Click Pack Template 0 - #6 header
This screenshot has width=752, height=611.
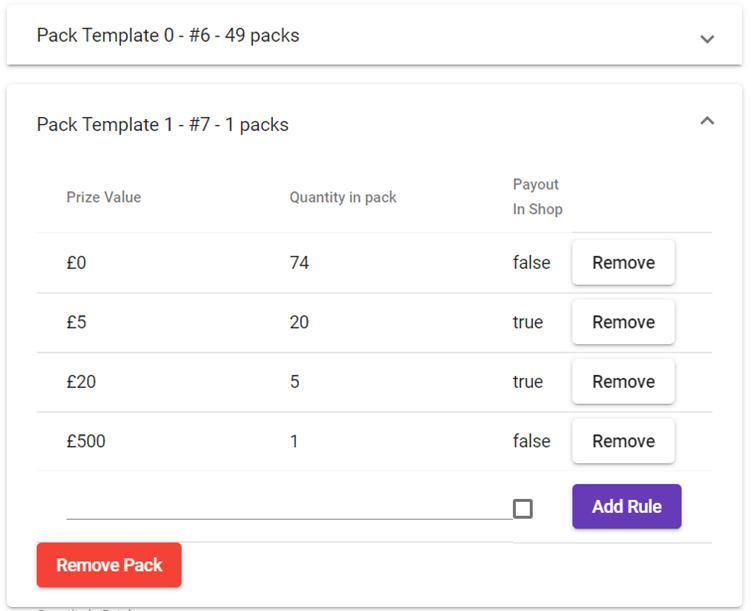[x=168, y=36]
